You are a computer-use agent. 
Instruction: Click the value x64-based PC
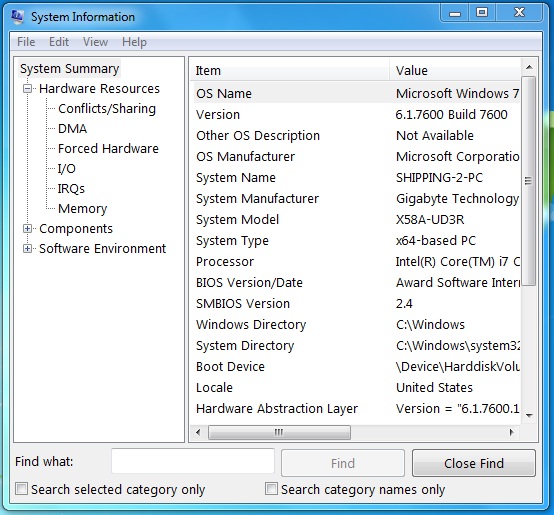tap(436, 241)
